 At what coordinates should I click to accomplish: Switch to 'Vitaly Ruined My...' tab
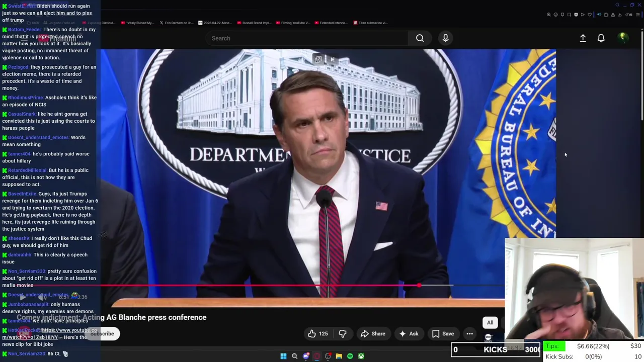[x=137, y=23]
